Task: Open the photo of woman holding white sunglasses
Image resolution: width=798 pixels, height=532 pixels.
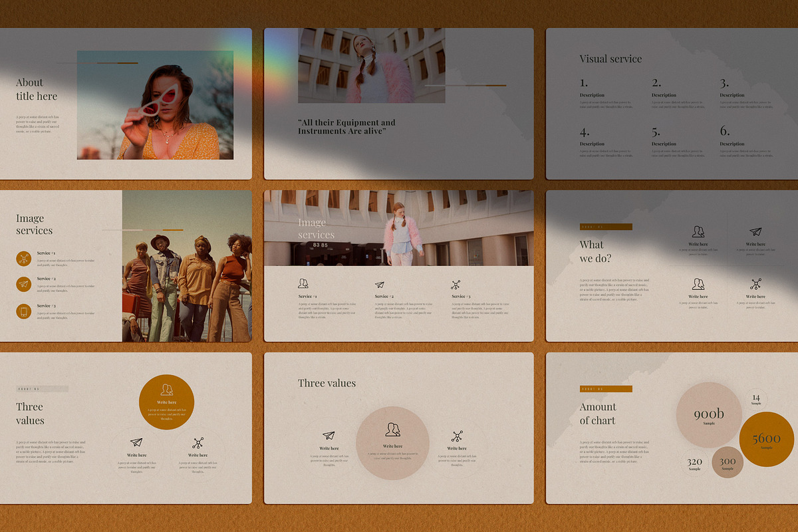Action: (155, 105)
